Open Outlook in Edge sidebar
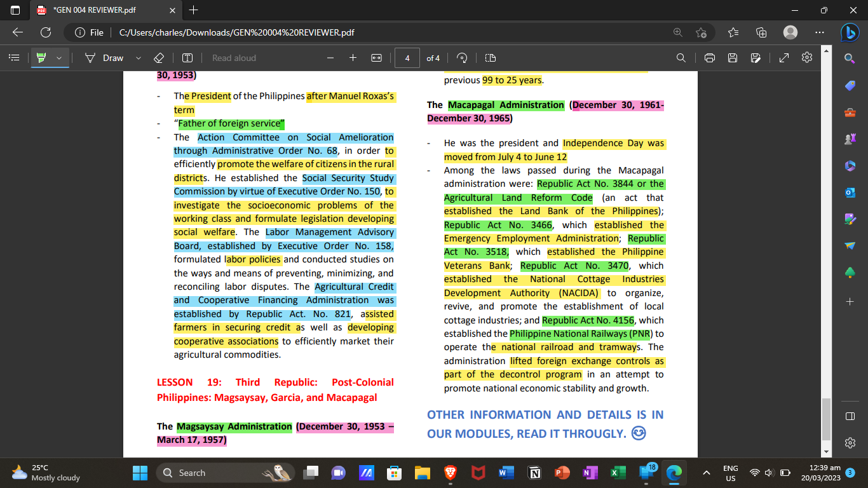The width and height of the screenshot is (868, 488). coord(850,193)
